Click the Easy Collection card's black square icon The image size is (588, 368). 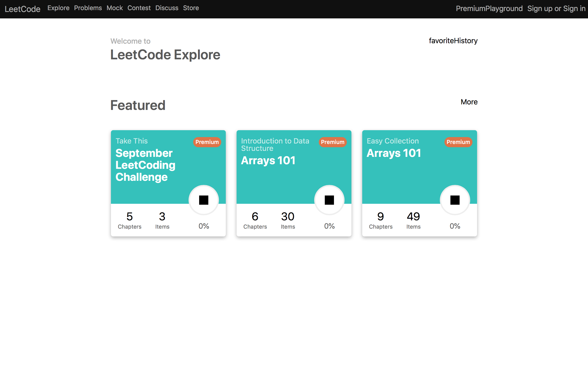click(455, 200)
